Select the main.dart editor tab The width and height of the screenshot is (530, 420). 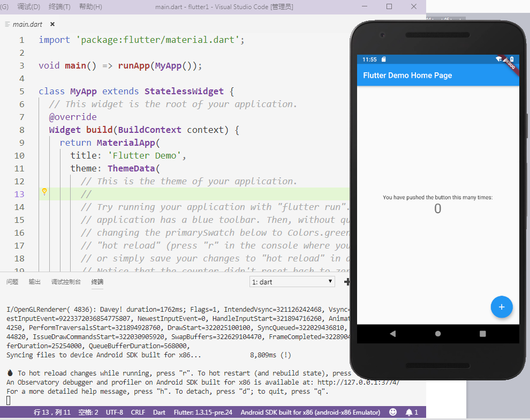pyautogui.click(x=27, y=24)
